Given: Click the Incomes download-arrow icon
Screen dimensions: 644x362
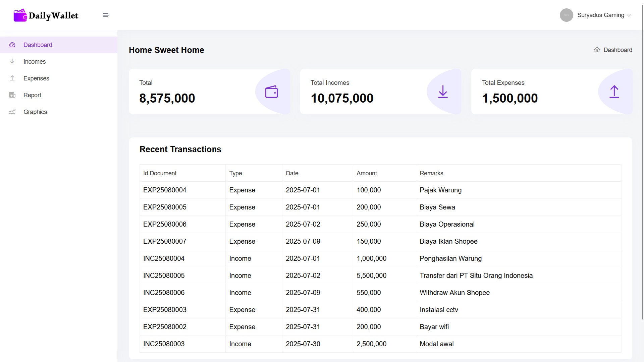Looking at the screenshot, I should tap(12, 61).
